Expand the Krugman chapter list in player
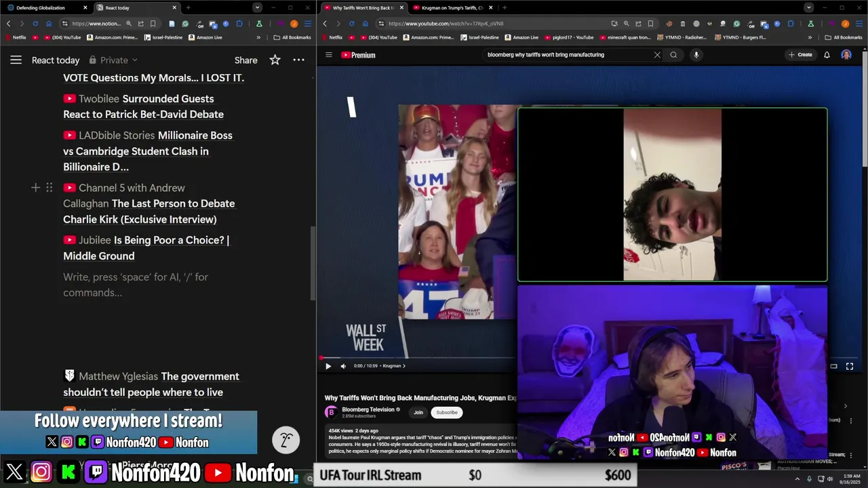 (394, 366)
